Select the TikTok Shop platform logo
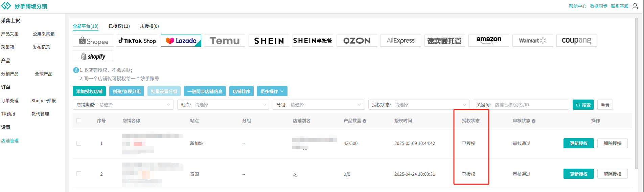 pyautogui.click(x=137, y=41)
